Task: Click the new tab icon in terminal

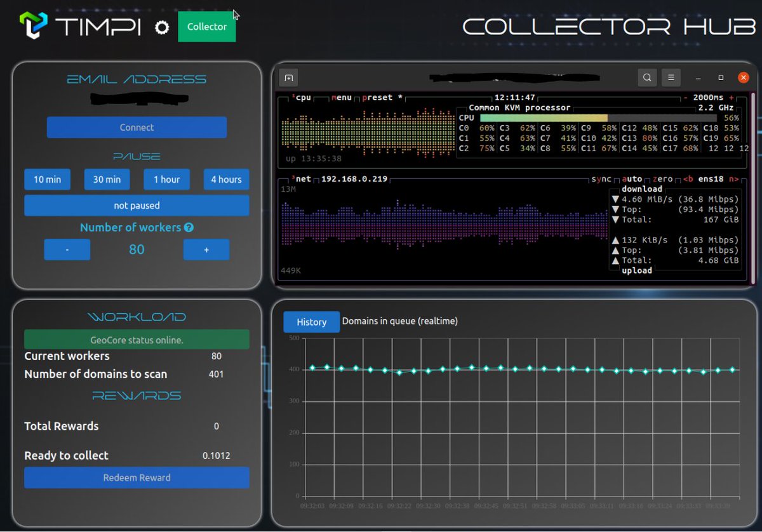Action: click(x=289, y=78)
